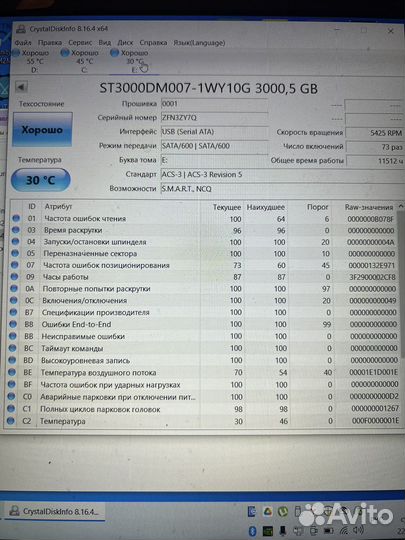This screenshot has width=405, height=540.
Task: Open the Правка menu
Action: point(50,43)
